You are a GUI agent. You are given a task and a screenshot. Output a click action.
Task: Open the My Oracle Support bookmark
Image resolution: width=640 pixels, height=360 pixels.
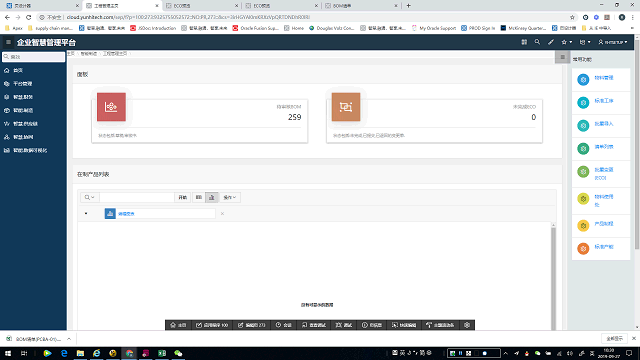tap(434, 28)
